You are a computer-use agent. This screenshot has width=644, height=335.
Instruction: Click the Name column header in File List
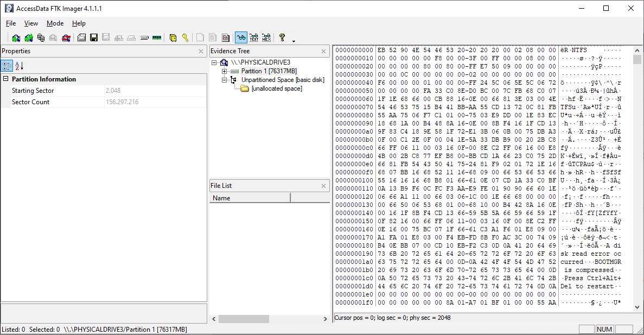(x=250, y=198)
